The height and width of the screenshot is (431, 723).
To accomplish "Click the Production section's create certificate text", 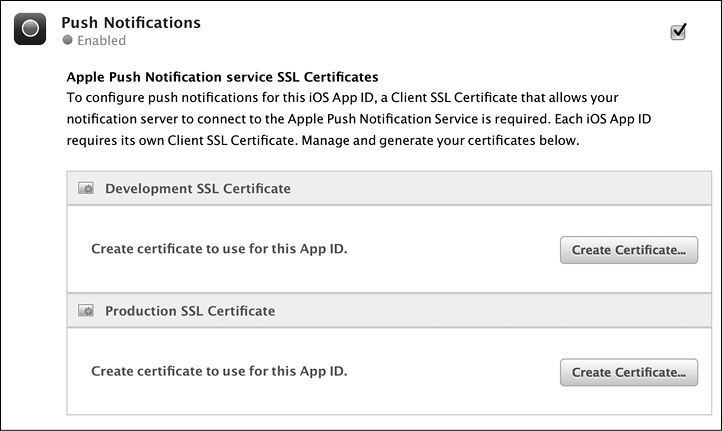I will pos(219,371).
